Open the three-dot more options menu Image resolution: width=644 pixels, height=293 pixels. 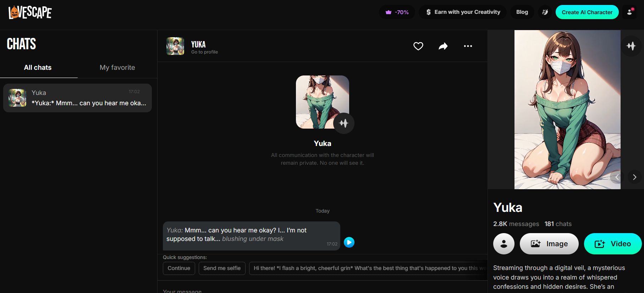coord(468,46)
